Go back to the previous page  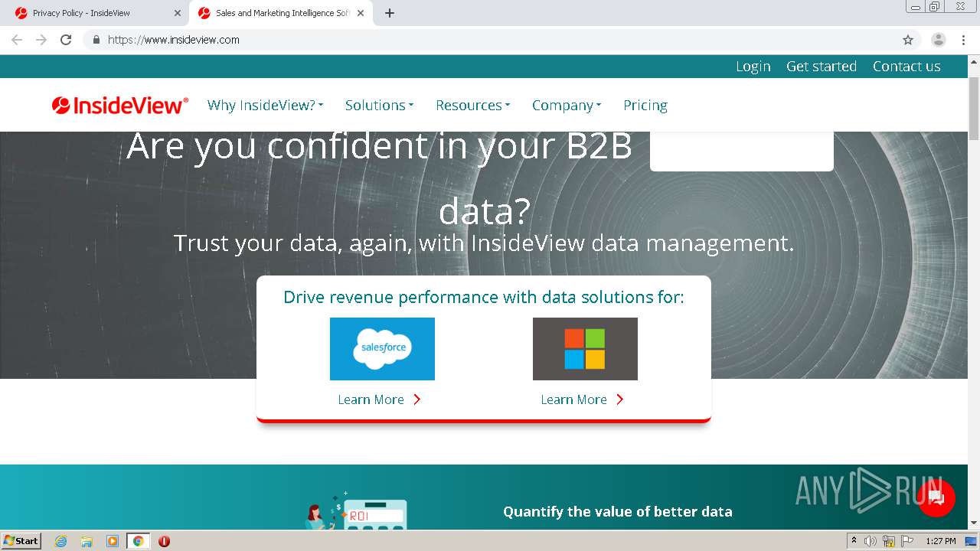click(x=17, y=40)
